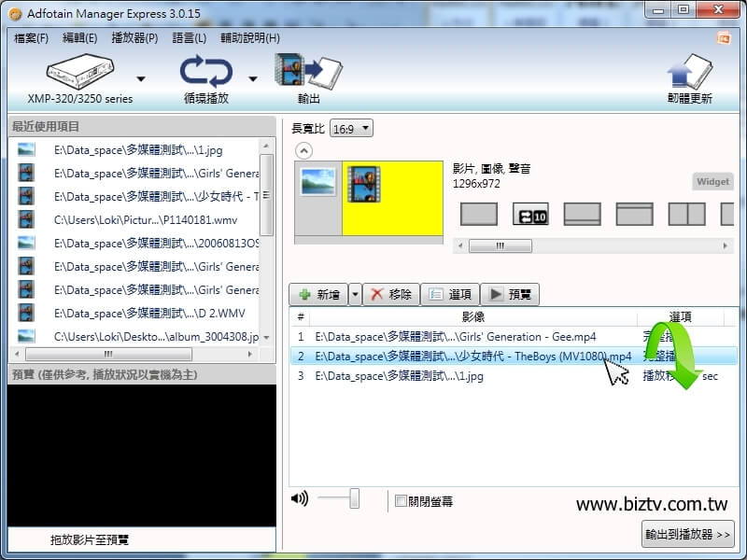Choose the layout with a top bar
The width and height of the screenshot is (747, 560).
tap(635, 214)
